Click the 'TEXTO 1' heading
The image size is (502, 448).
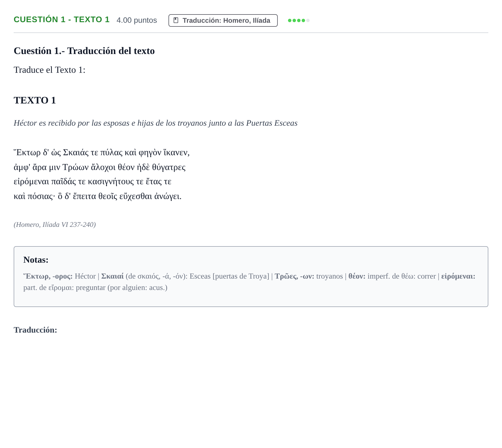(x=35, y=100)
